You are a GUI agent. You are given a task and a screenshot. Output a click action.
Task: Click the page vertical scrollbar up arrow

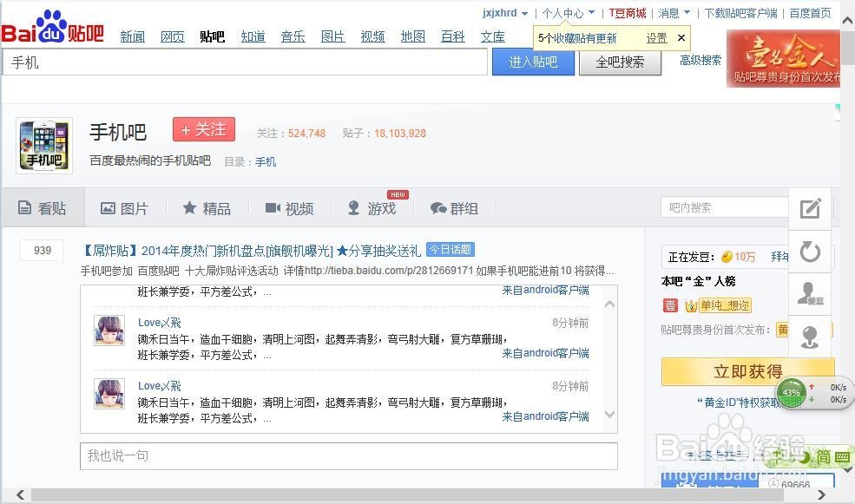click(848, 21)
